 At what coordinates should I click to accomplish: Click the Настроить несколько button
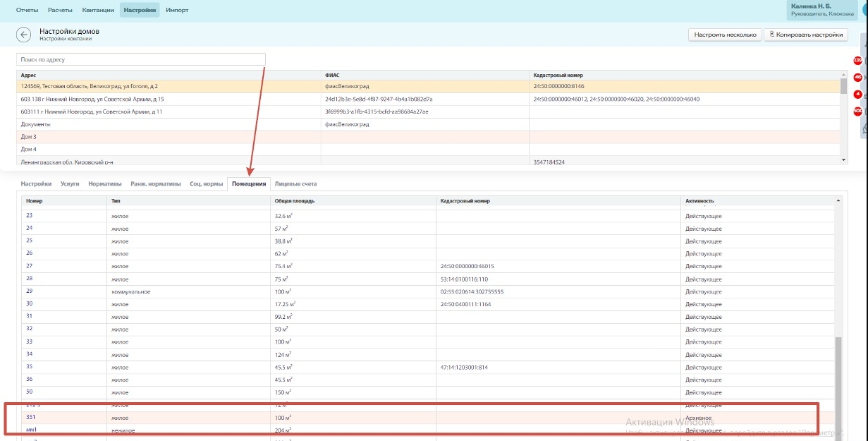point(725,35)
